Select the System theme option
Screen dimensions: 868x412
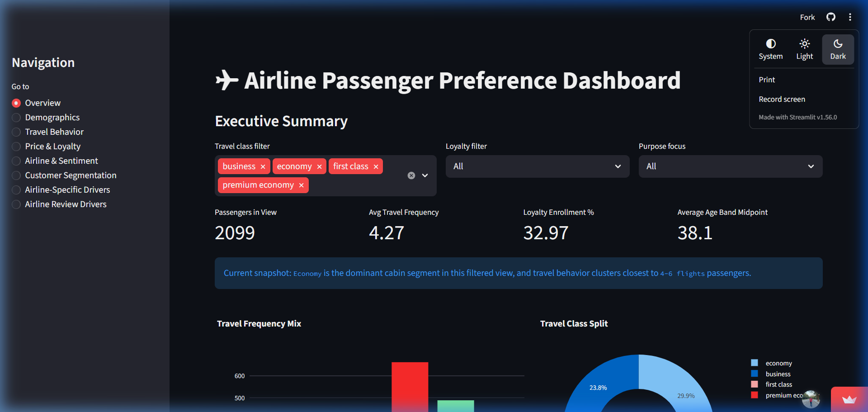coord(771,50)
